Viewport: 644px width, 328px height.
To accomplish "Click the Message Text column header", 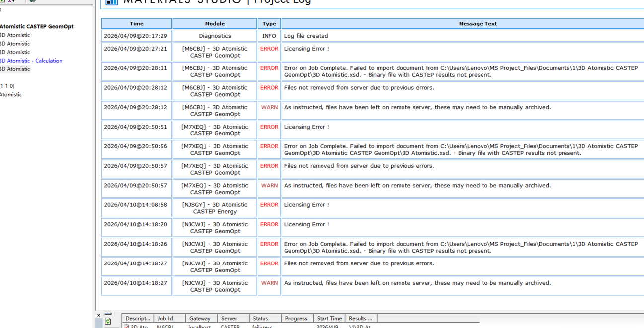I will [x=463, y=24].
